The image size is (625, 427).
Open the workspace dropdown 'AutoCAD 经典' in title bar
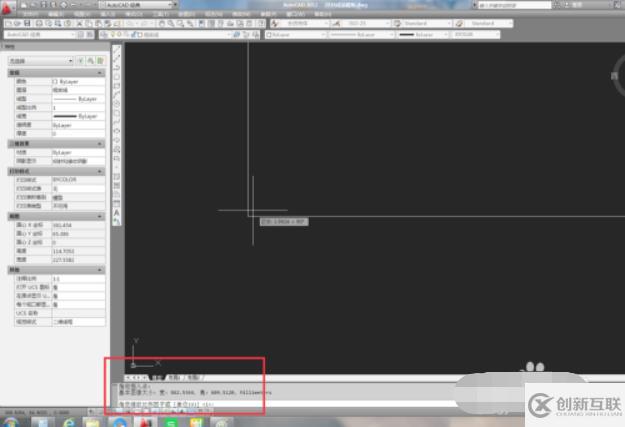[138, 5]
